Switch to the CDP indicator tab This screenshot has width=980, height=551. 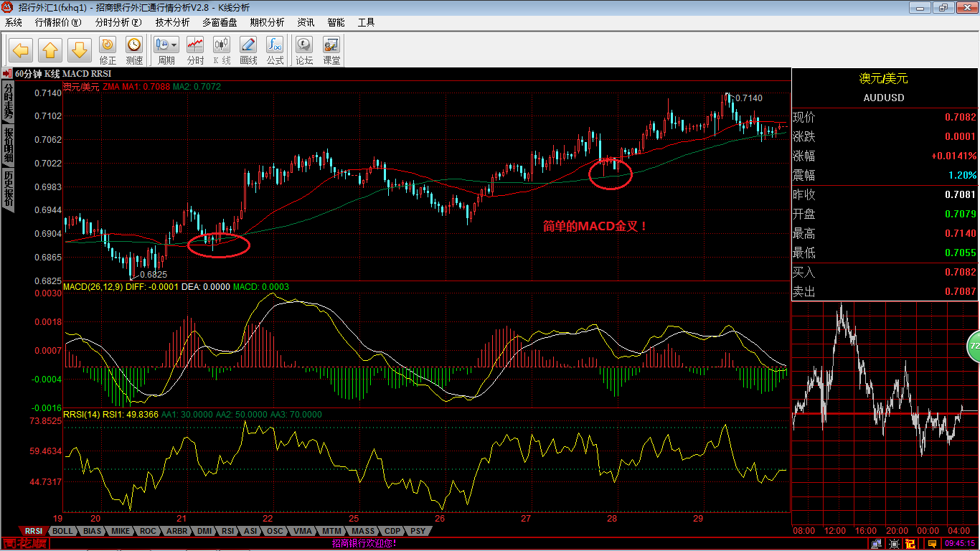point(392,531)
